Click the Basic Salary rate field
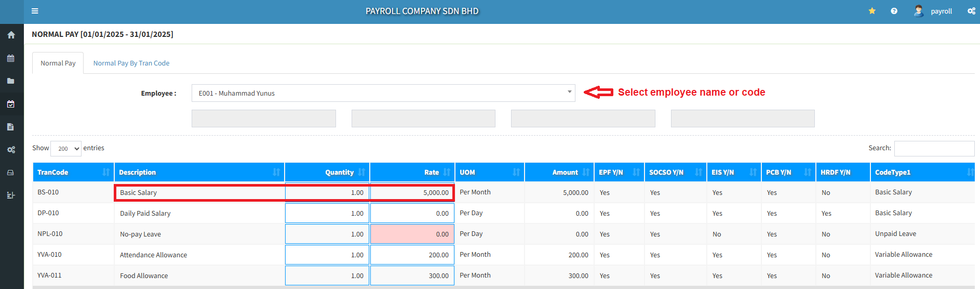 pyautogui.click(x=412, y=192)
